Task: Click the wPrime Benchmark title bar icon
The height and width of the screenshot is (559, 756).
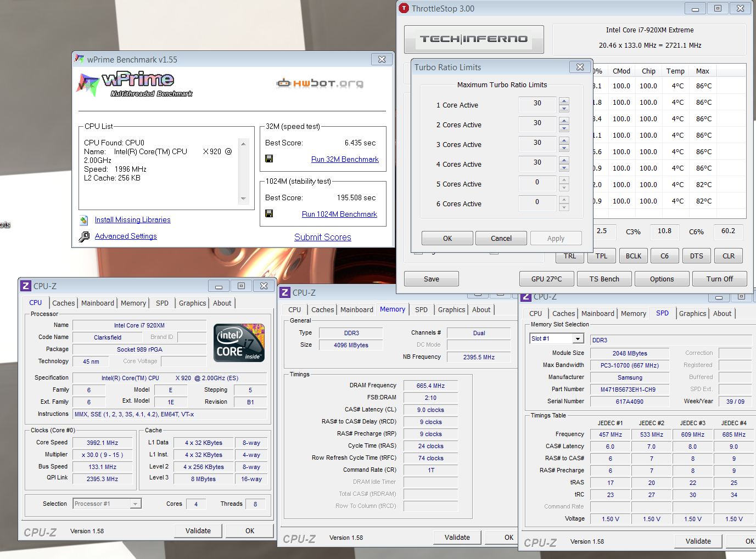Action: [80, 59]
